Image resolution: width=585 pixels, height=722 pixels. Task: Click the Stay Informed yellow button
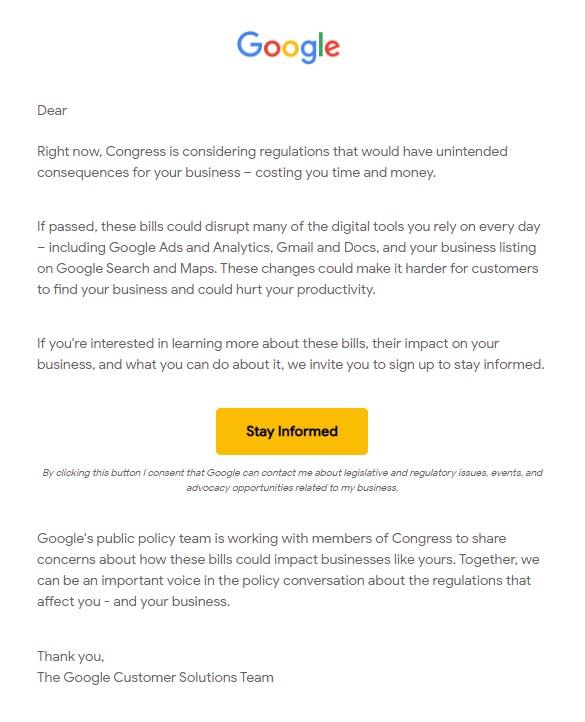click(x=292, y=431)
